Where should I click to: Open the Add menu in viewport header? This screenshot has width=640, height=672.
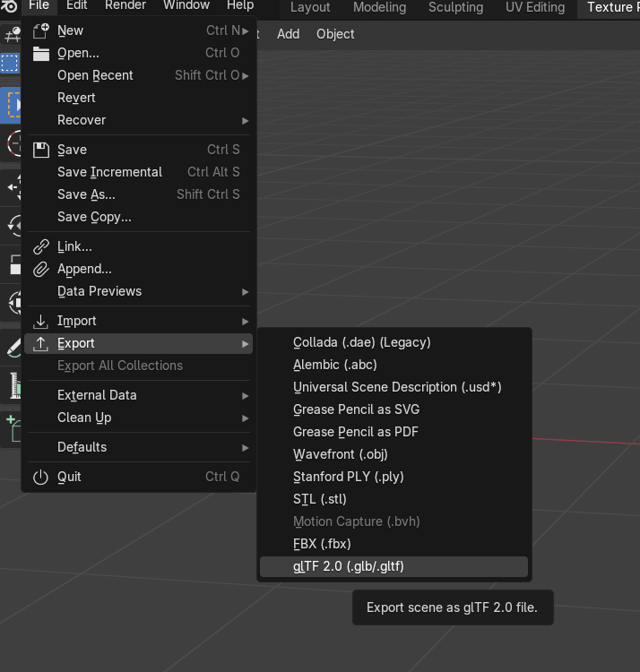(288, 34)
